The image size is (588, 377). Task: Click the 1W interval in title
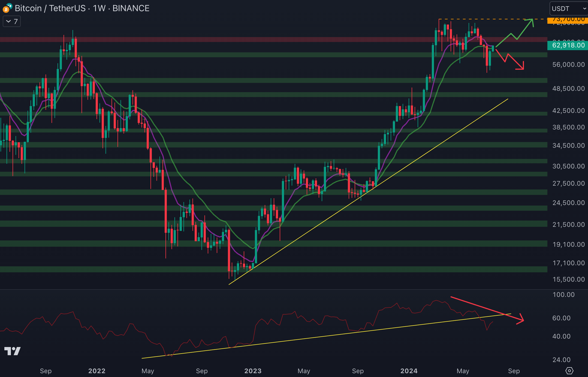coord(99,8)
